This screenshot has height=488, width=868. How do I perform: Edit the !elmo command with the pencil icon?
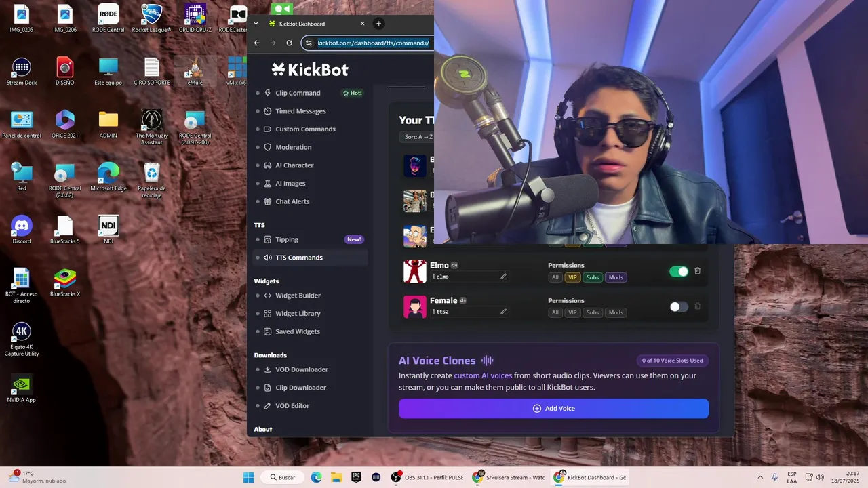(503, 277)
